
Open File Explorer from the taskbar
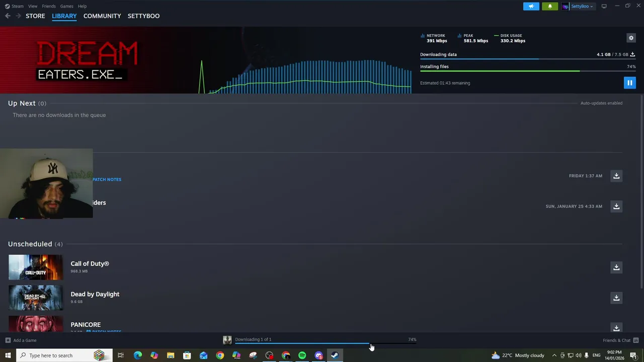(x=171, y=355)
